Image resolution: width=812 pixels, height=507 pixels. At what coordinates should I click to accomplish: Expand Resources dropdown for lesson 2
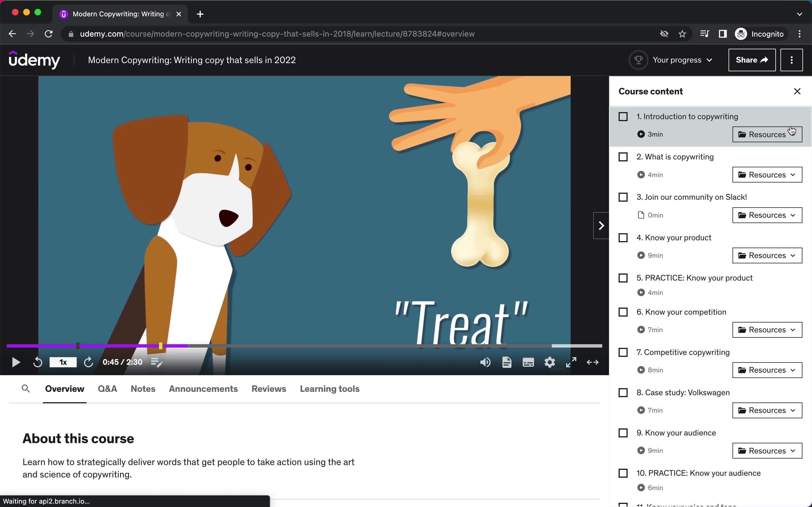[x=767, y=174]
